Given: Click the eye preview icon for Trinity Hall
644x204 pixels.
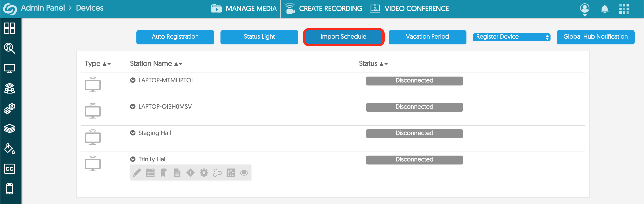Looking at the screenshot, I should [x=244, y=173].
